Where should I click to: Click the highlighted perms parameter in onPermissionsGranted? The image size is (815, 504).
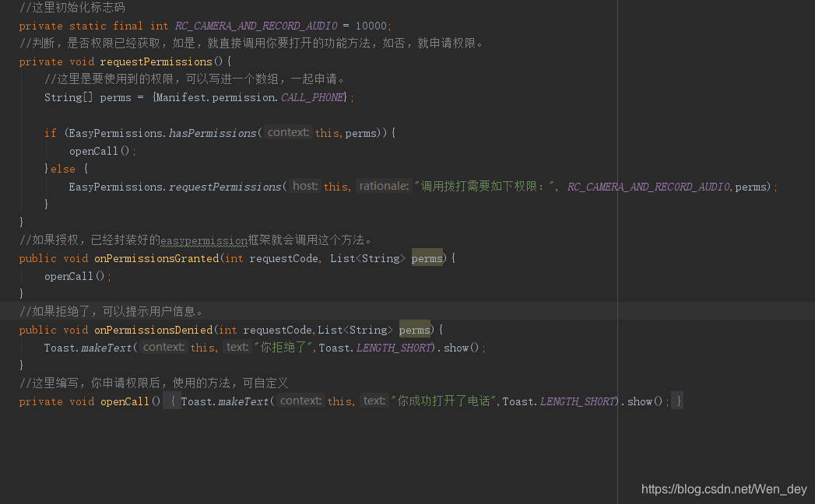click(427, 258)
